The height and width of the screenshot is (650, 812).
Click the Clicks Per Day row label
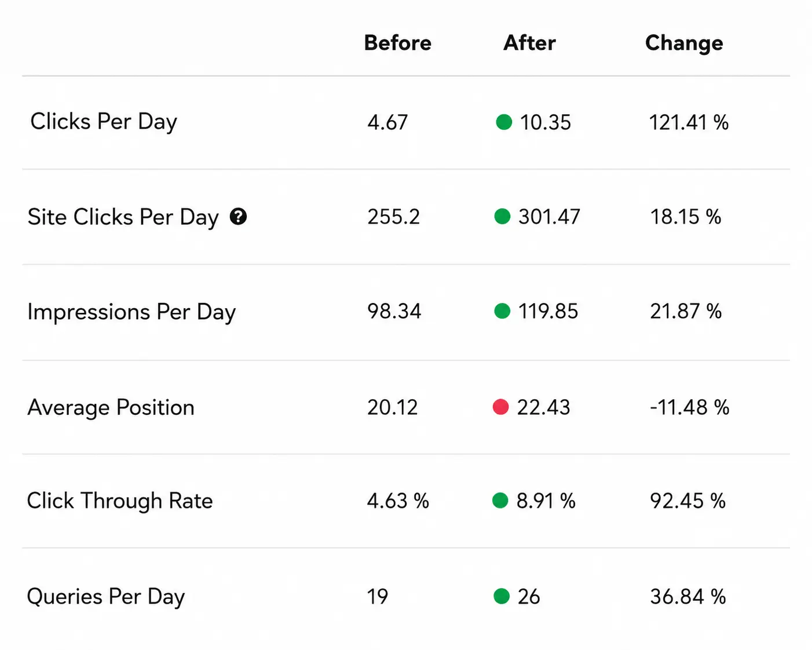click(x=104, y=122)
